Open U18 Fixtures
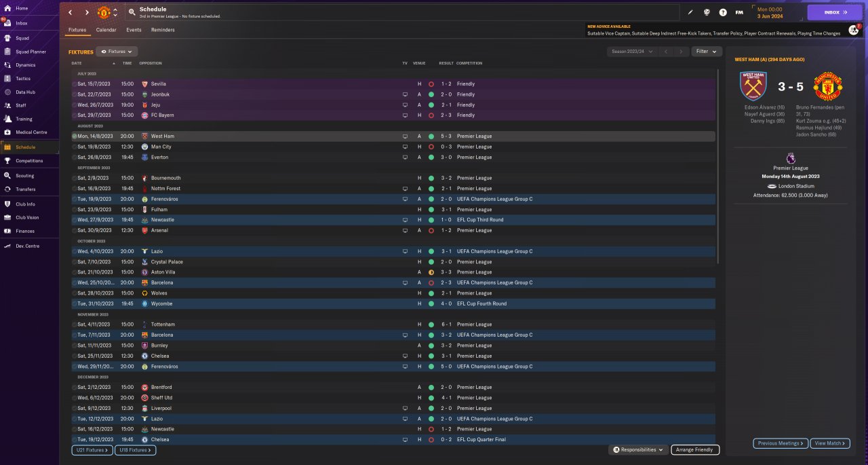The height and width of the screenshot is (465, 868). pos(136,450)
